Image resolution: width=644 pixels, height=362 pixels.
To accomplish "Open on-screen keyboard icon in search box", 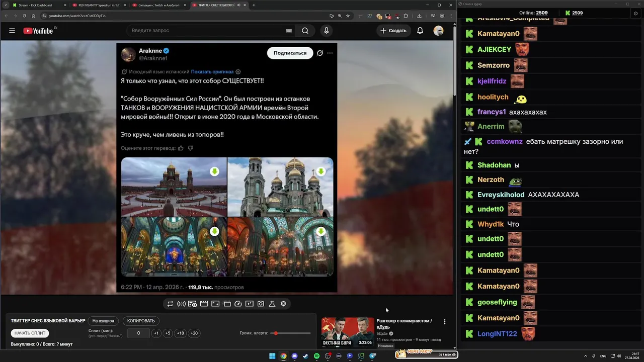I will (289, 31).
